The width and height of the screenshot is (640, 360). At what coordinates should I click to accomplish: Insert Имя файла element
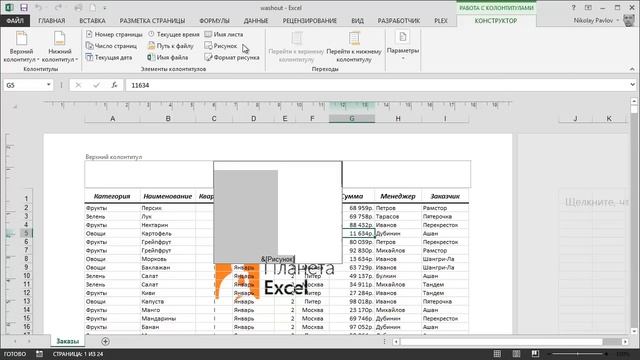[168, 58]
